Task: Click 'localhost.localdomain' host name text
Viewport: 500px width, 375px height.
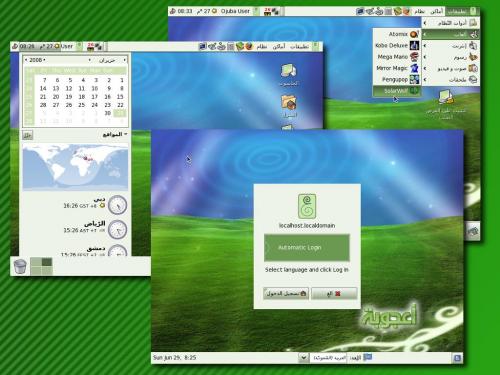Action: (307, 226)
